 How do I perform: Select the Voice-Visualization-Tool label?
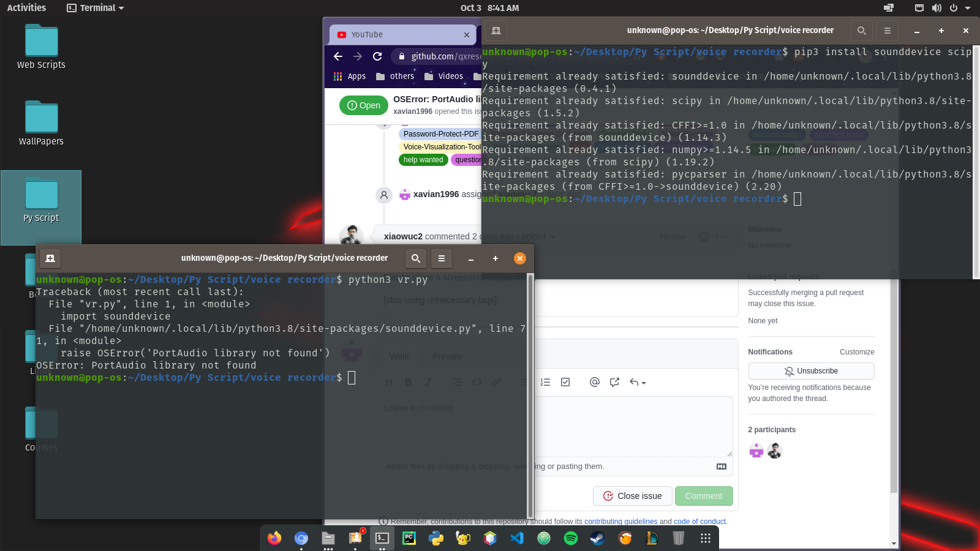point(441,147)
